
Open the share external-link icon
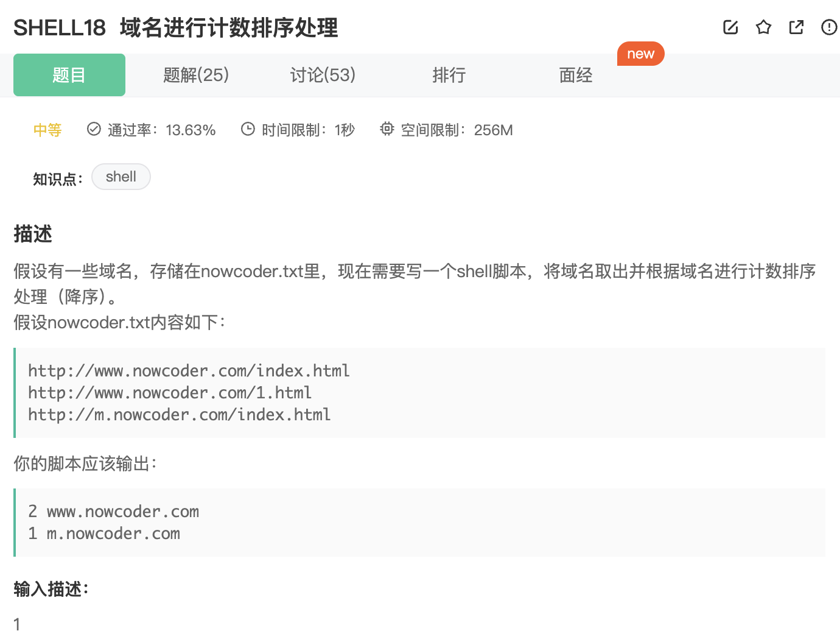pyautogui.click(x=796, y=27)
